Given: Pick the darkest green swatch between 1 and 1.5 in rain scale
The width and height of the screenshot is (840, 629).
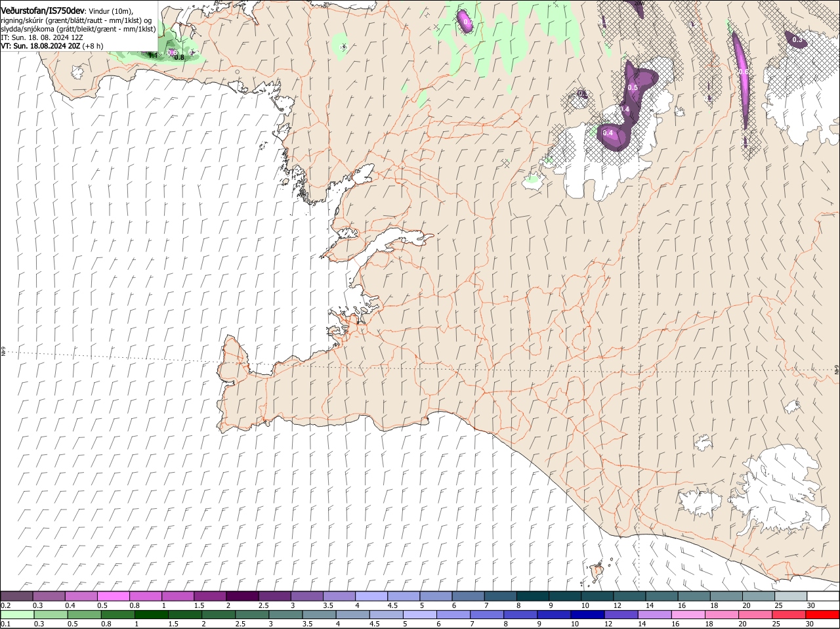Looking at the screenshot, I should pyautogui.click(x=151, y=614).
